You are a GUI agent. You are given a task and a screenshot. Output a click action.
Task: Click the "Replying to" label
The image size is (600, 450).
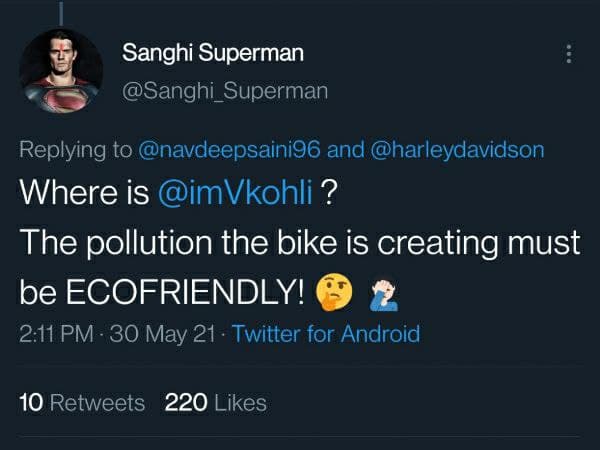click(74, 150)
